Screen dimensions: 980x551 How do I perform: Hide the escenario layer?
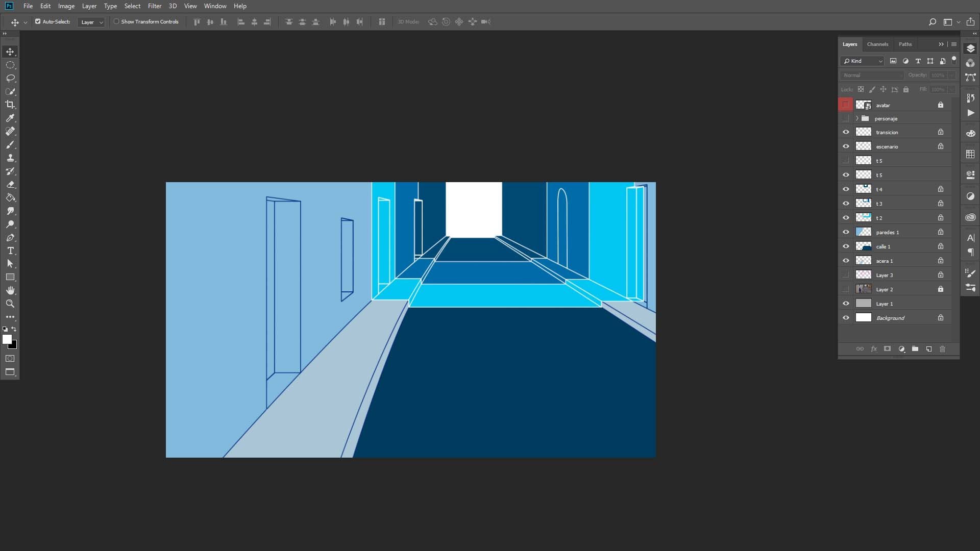coord(846,146)
